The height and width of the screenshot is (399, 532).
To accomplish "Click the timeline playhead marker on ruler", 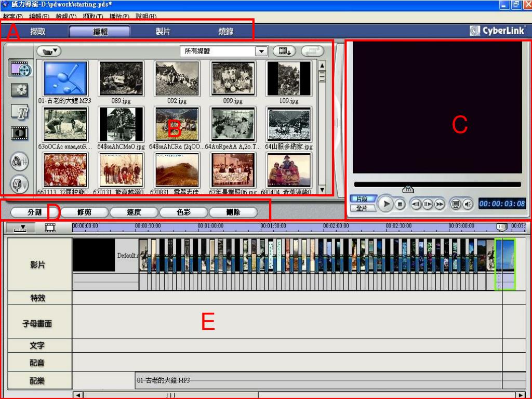I will coord(501,228).
